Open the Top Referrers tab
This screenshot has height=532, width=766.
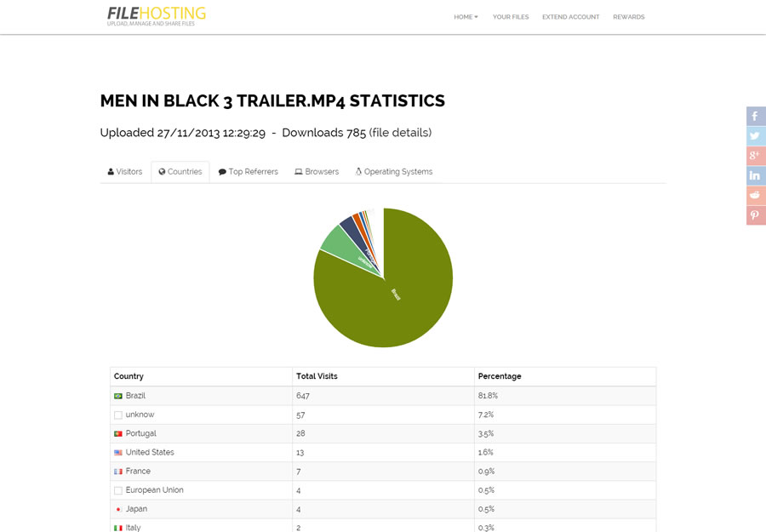click(x=249, y=172)
